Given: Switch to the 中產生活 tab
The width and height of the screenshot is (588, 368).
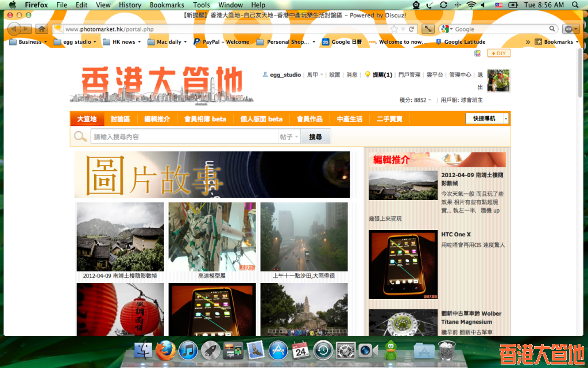Looking at the screenshot, I should click(x=350, y=119).
